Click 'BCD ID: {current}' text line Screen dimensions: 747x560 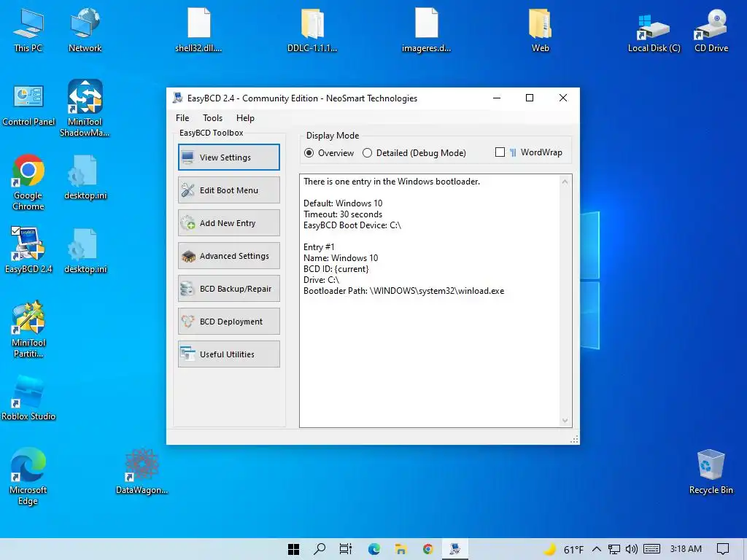click(336, 269)
